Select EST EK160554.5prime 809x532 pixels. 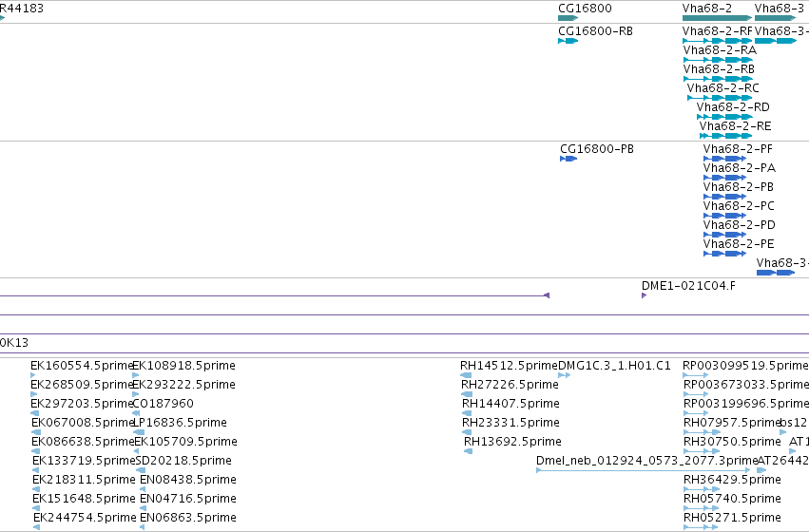pos(82,366)
